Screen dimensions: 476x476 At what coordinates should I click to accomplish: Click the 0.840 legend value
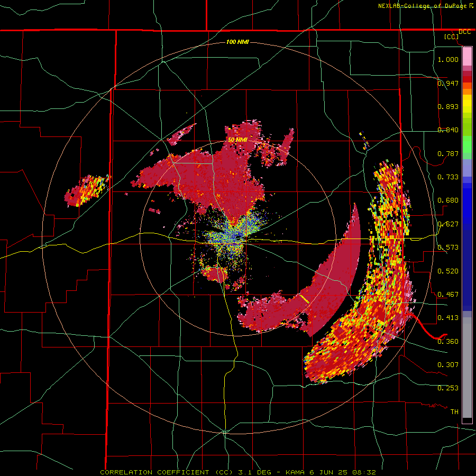coord(448,130)
